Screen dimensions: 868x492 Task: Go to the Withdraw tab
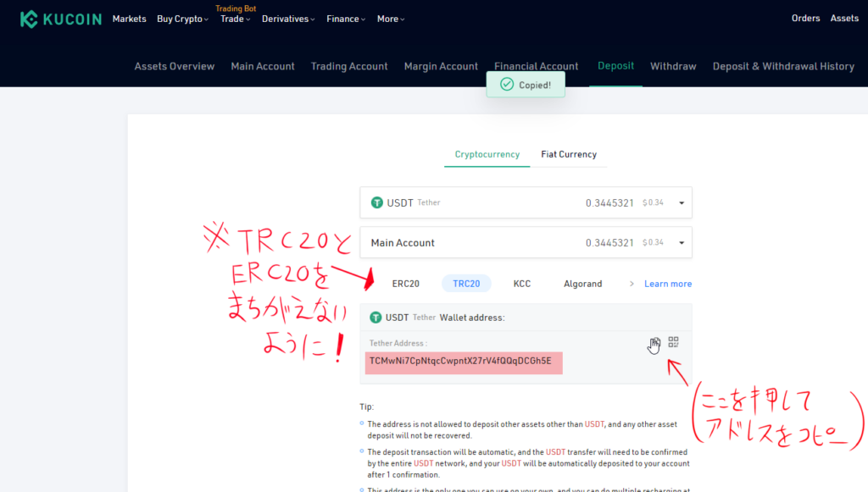click(673, 66)
